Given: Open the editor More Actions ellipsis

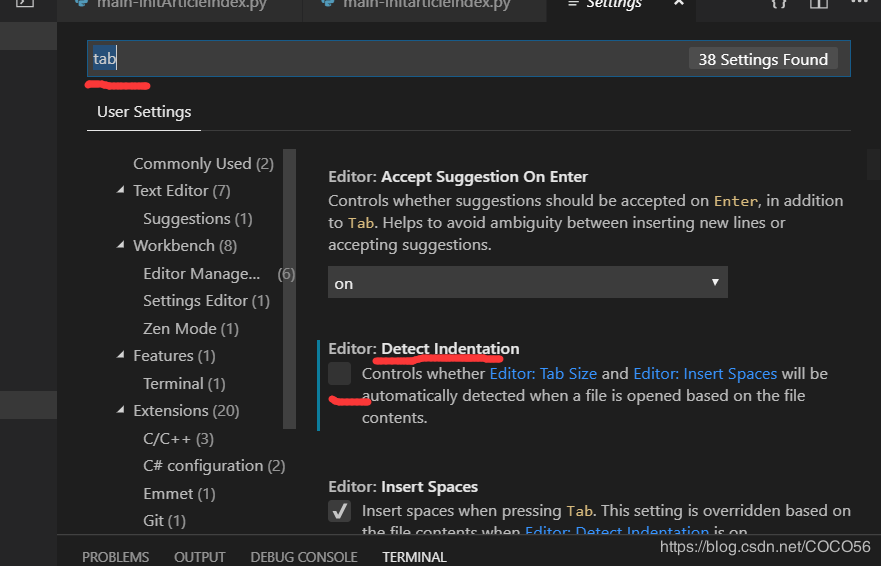Looking at the screenshot, I should 862,4.
